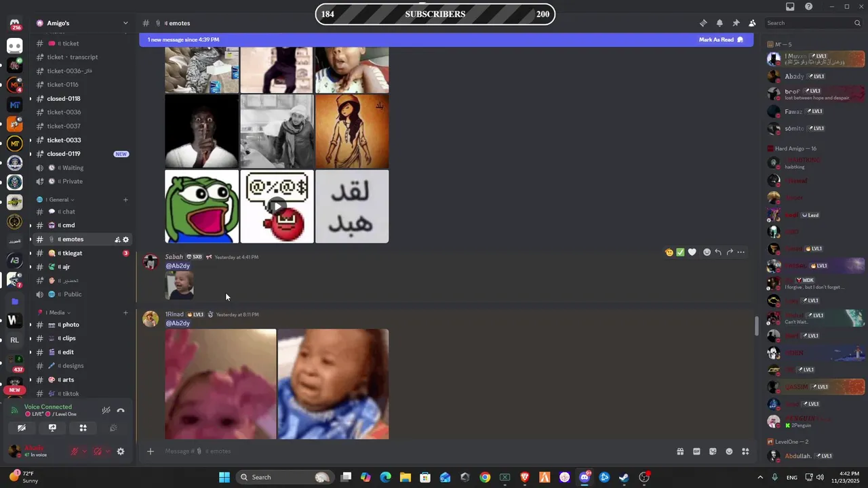The width and height of the screenshot is (868, 488).
Task: Open the Threads icon in channel header
Action: pyautogui.click(x=703, y=23)
